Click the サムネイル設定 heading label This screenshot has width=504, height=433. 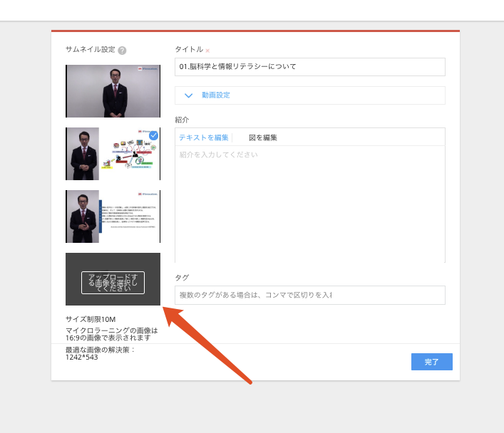[x=90, y=50]
